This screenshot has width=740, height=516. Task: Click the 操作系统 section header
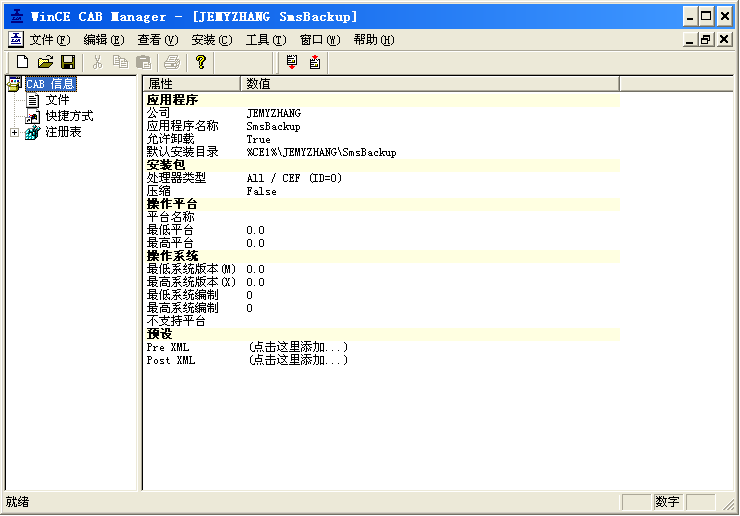(x=381, y=256)
